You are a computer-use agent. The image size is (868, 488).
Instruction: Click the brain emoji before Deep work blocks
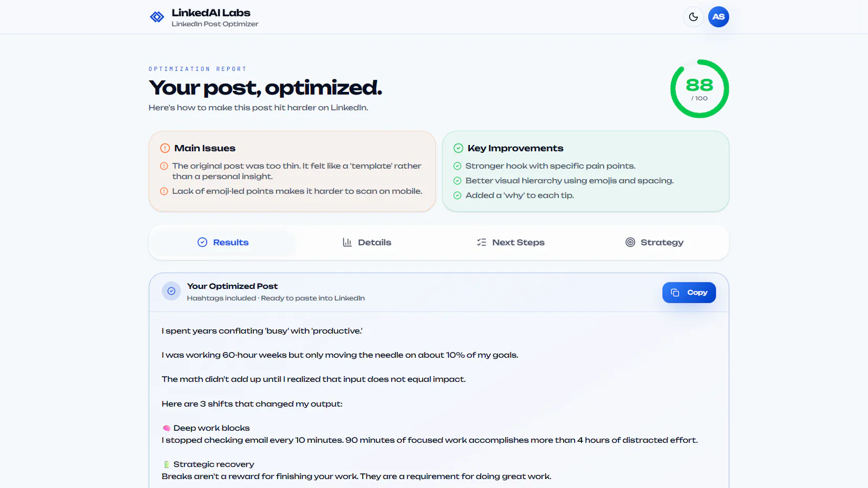click(167, 428)
